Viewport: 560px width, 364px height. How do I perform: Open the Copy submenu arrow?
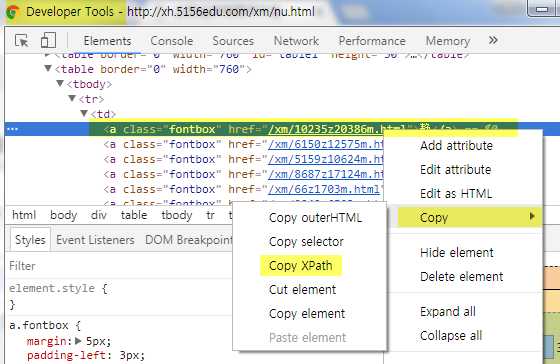(532, 216)
